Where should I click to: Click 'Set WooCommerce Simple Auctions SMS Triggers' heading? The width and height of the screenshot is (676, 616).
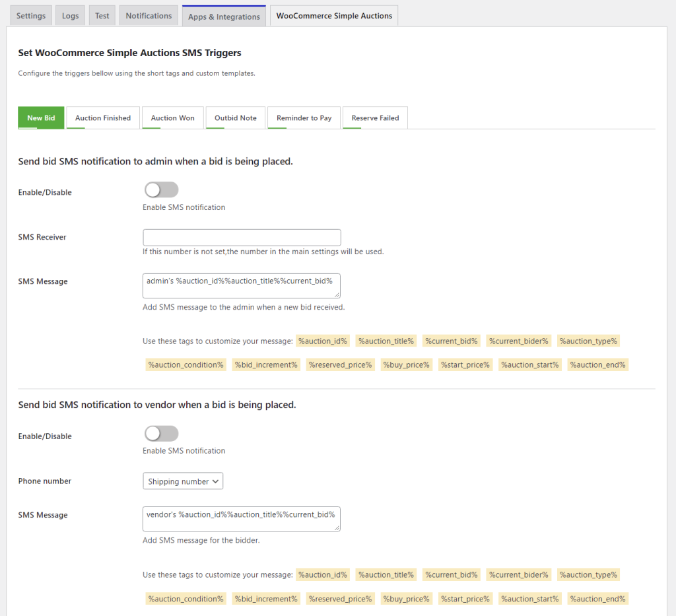pos(130,53)
